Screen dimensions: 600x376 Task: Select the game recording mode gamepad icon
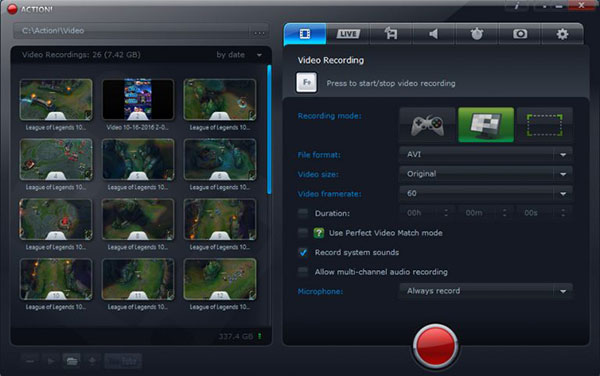[427, 125]
